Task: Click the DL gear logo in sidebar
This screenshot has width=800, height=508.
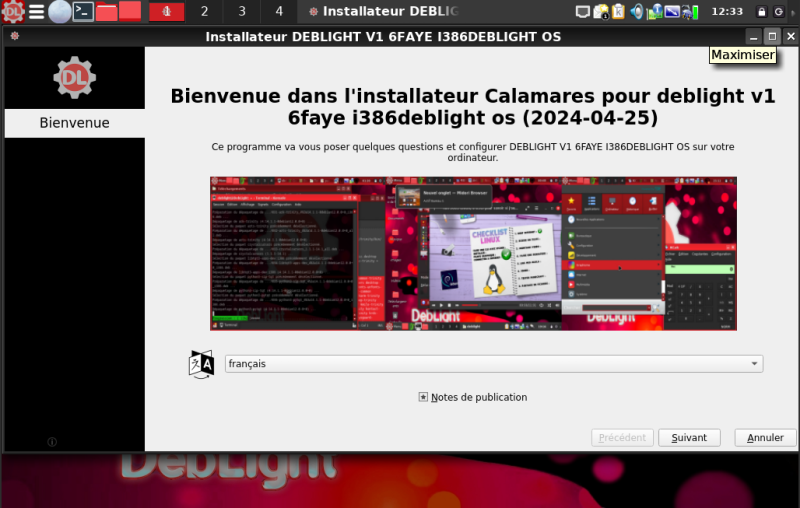Action: coord(74,78)
